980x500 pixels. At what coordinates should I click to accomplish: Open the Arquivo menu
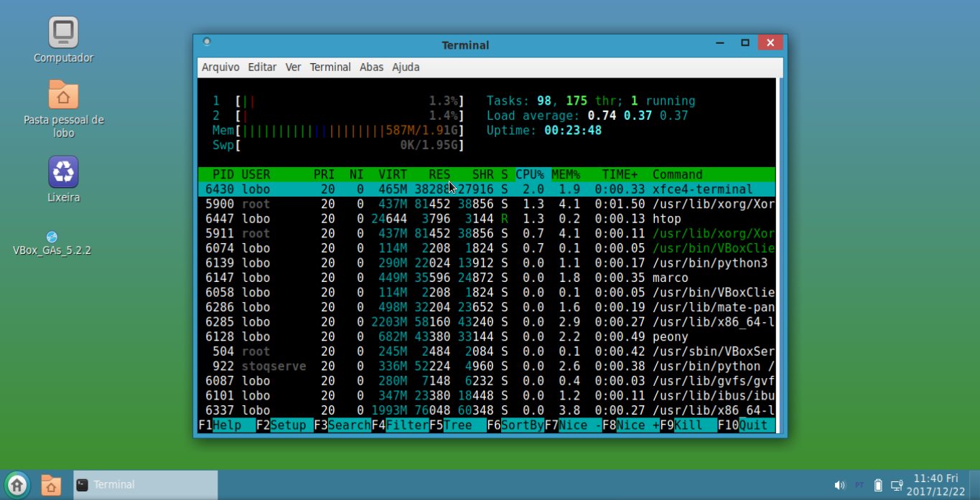(x=220, y=67)
